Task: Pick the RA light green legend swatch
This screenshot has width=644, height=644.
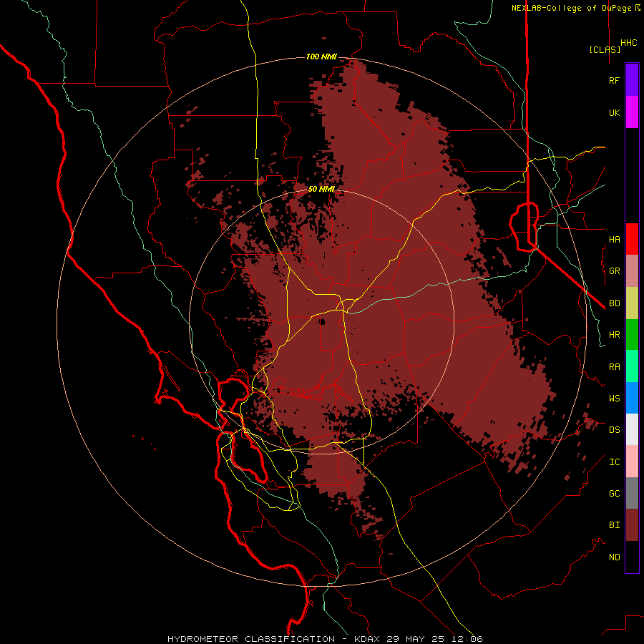Action: tap(632, 366)
